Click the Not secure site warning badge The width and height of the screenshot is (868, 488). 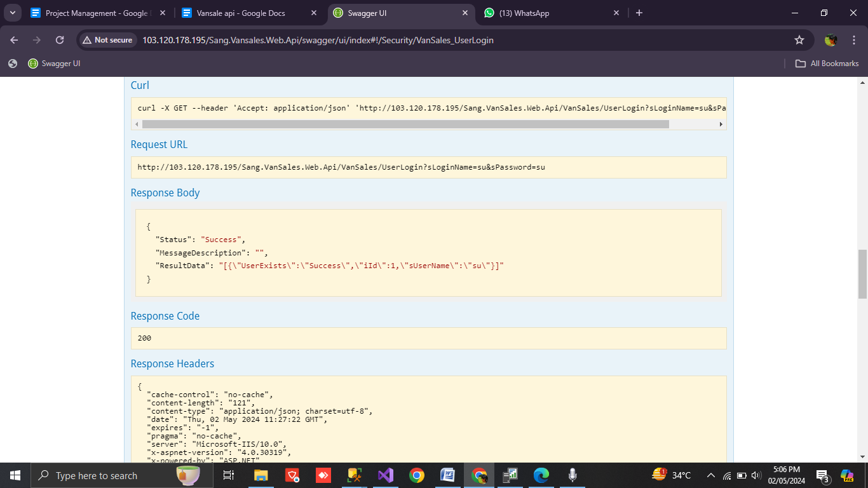pos(107,40)
